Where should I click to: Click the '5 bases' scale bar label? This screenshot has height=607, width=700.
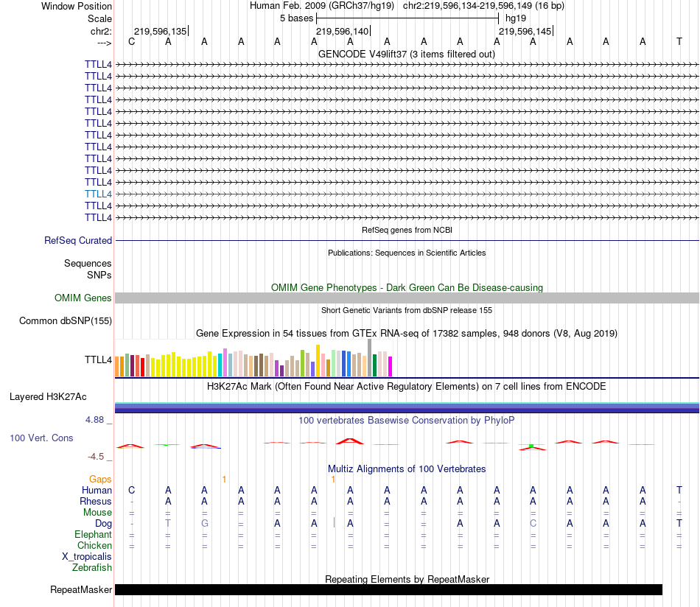click(x=296, y=18)
